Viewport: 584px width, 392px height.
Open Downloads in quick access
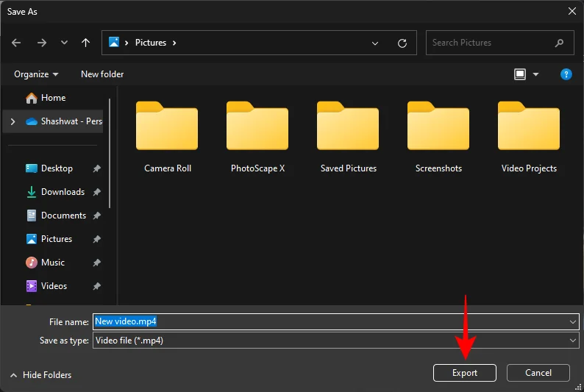55,192
